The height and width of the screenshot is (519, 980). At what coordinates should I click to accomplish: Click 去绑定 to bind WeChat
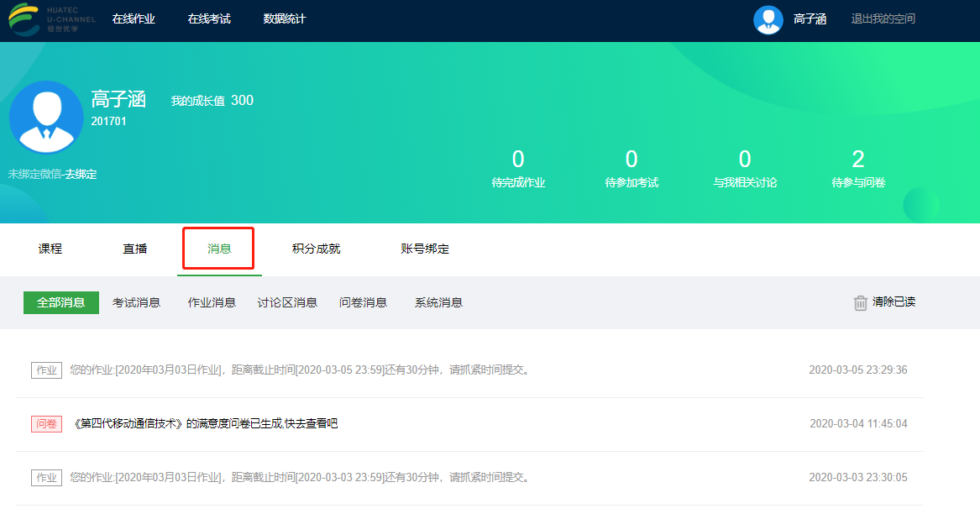point(81,175)
